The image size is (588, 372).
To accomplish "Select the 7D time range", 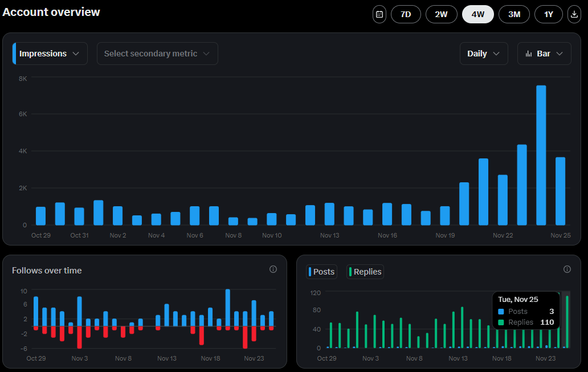I will [406, 14].
